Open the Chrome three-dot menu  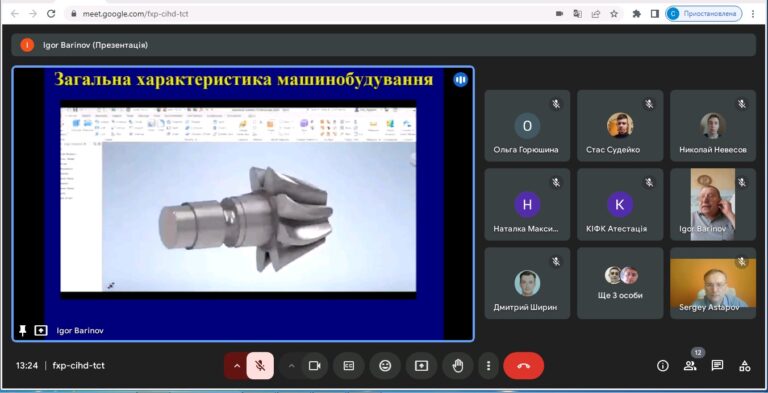753,14
